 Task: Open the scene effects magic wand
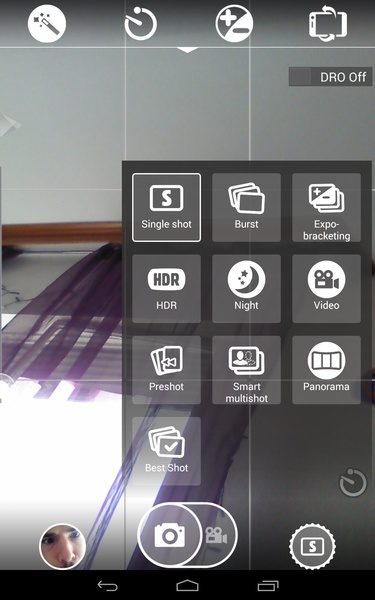pos(47,23)
